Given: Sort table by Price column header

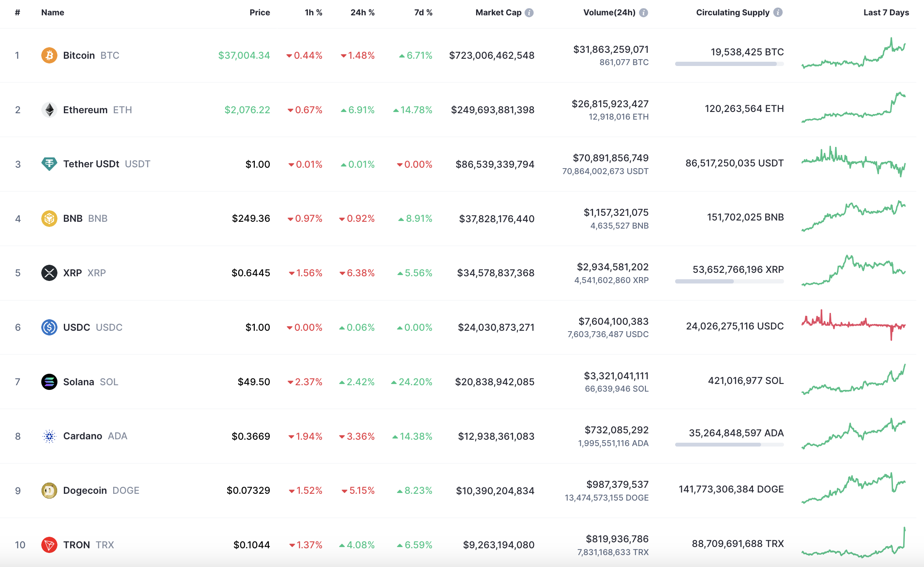Looking at the screenshot, I should pos(260,13).
